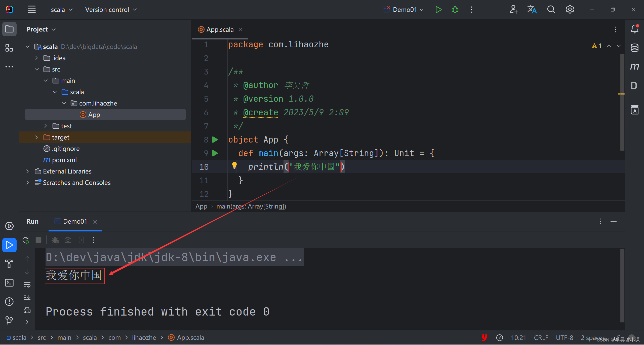Toggle the Project tool window folder icon

pyautogui.click(x=9, y=29)
